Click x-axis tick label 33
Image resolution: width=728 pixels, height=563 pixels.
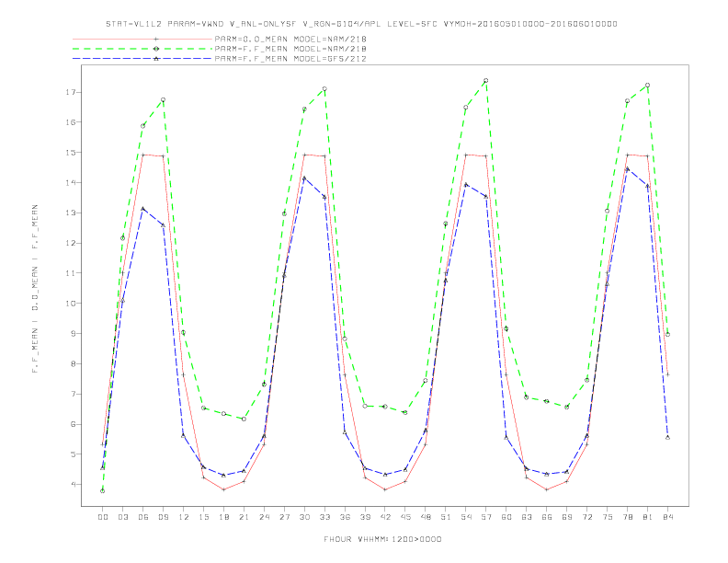click(x=324, y=517)
